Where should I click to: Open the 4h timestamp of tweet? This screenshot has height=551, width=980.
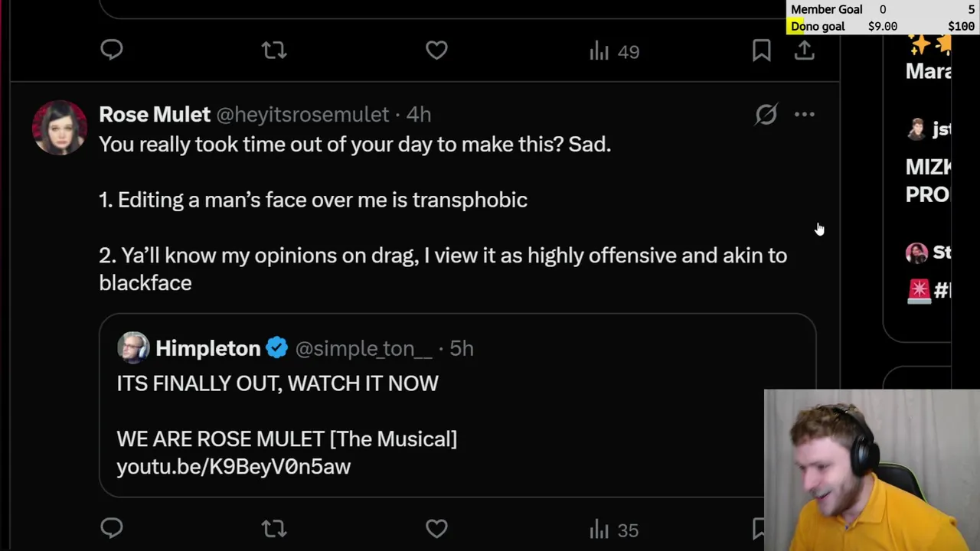[418, 115]
